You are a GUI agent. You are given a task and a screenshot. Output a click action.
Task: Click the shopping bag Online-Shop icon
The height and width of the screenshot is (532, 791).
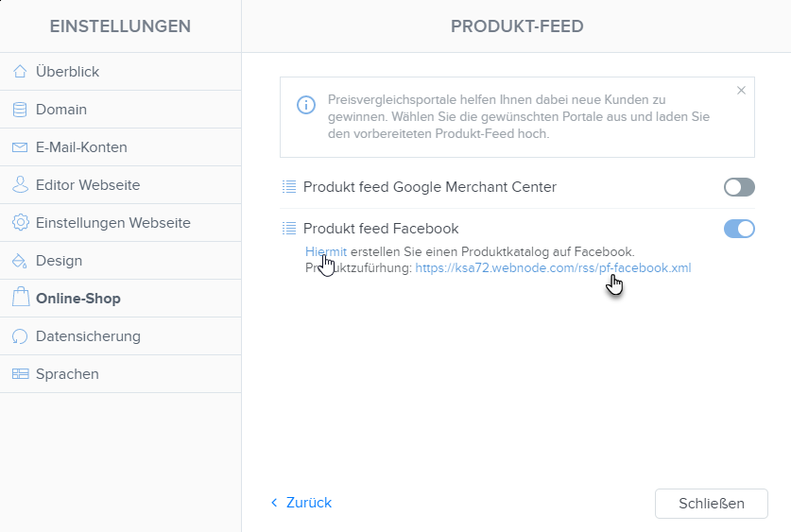(x=21, y=297)
